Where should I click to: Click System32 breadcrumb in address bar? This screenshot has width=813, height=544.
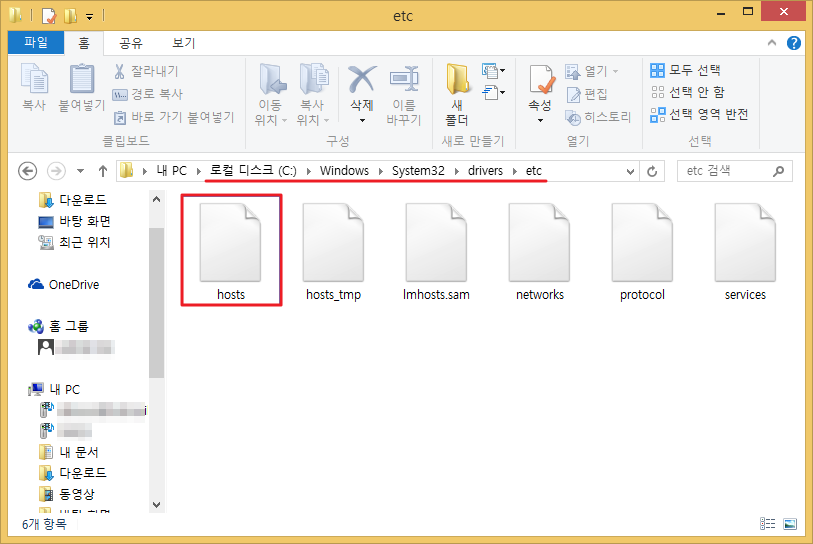(x=418, y=171)
